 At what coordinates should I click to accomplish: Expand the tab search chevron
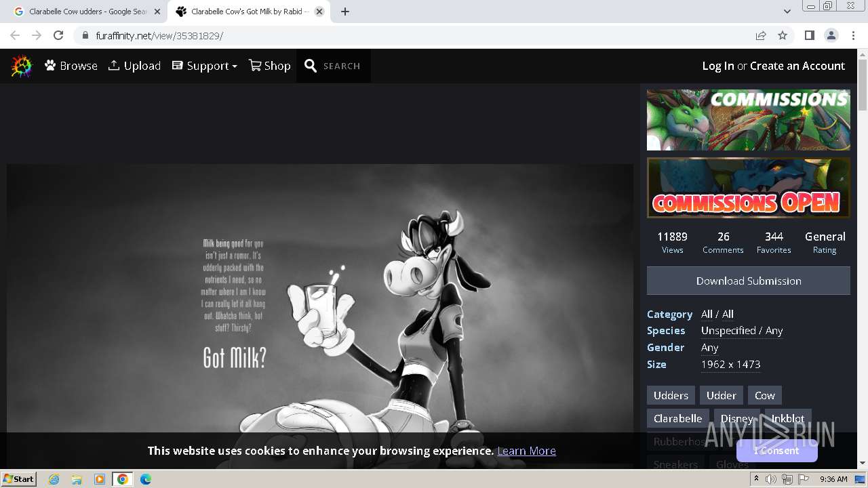787,12
